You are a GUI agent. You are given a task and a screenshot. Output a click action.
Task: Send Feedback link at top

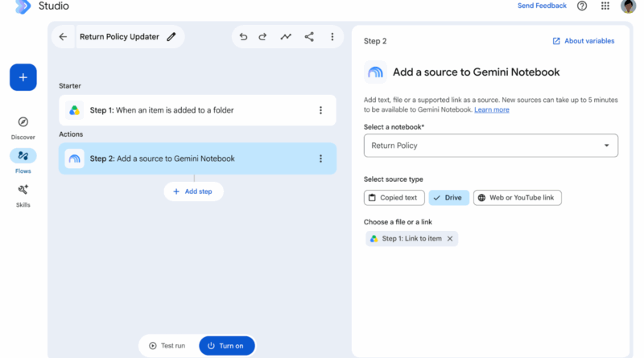click(x=542, y=6)
